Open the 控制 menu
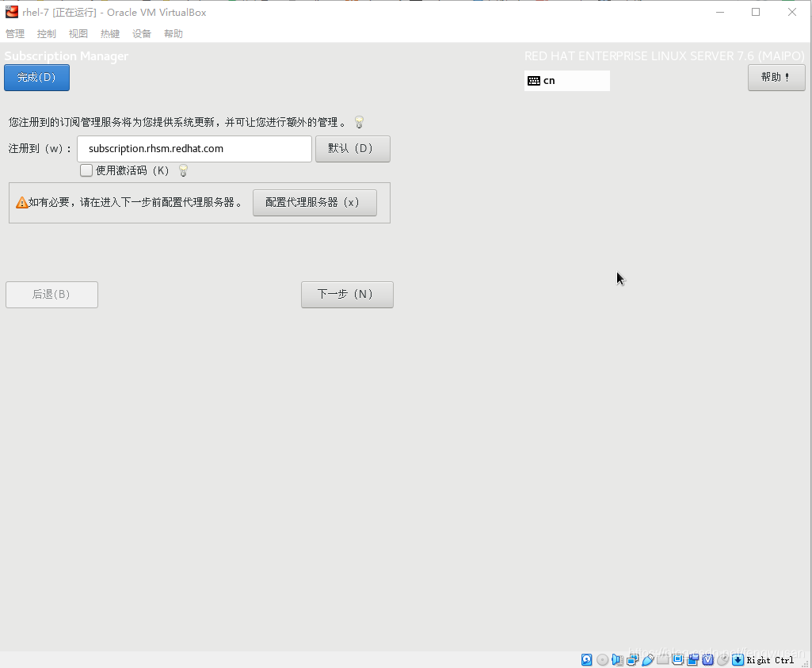This screenshot has width=812, height=668. pos(47,33)
